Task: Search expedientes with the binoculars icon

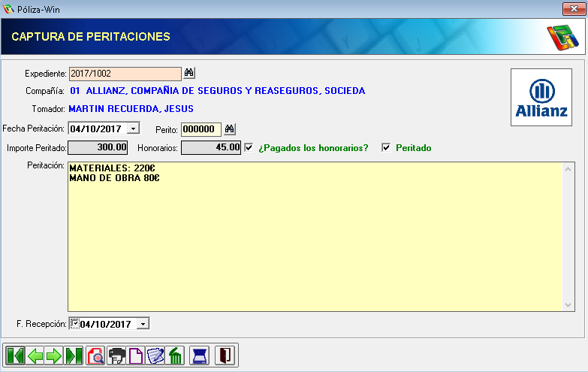Action: point(189,73)
